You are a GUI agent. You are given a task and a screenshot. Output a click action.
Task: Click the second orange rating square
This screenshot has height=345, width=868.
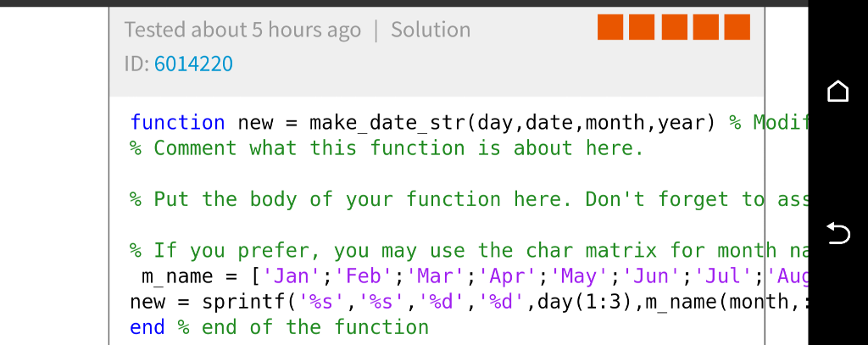[642, 27]
